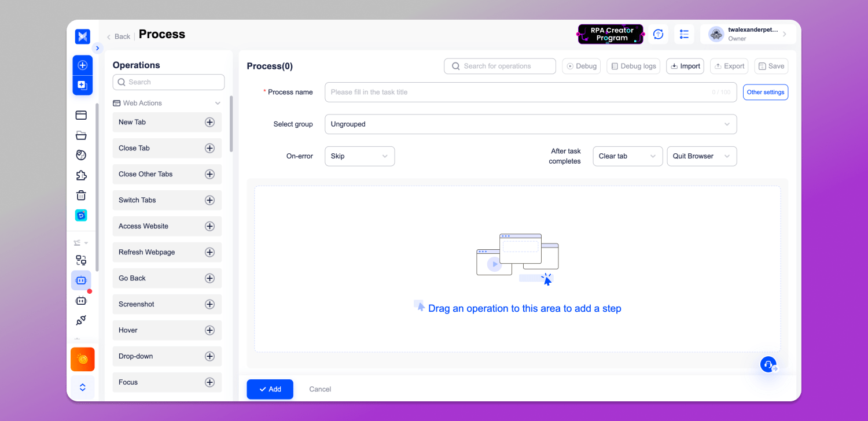The height and width of the screenshot is (421, 868).
Task: Click Cancel at the bottom
Action: click(x=320, y=389)
